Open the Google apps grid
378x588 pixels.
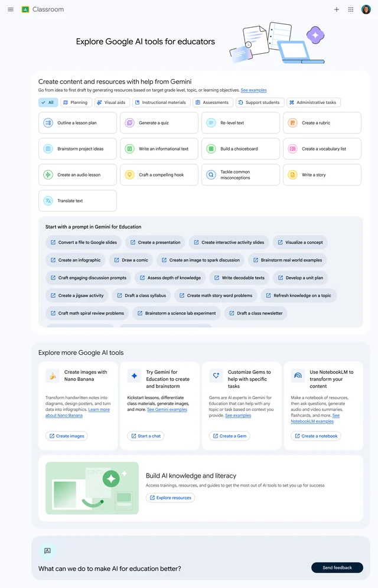tap(351, 9)
